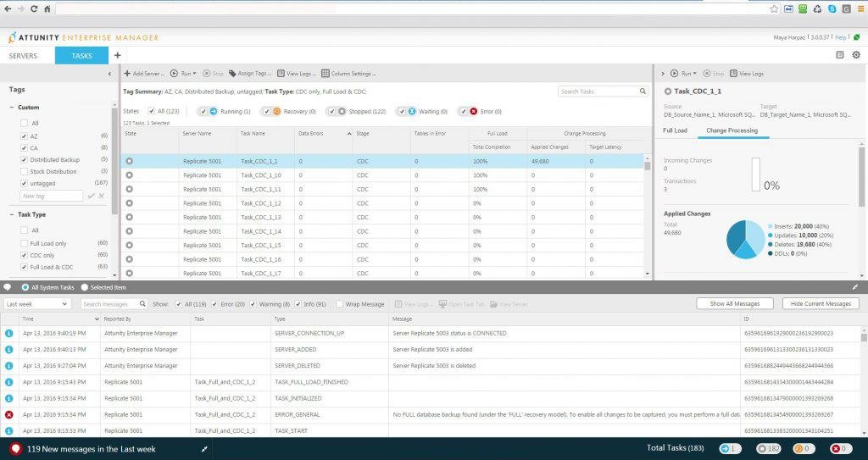Open the Help link
The width and height of the screenshot is (868, 460).
840,37
